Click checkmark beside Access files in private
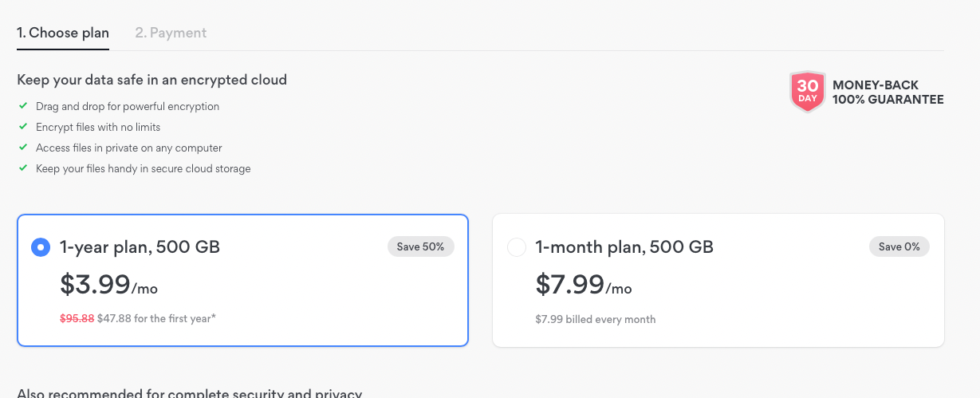This screenshot has width=980, height=398. (x=23, y=148)
